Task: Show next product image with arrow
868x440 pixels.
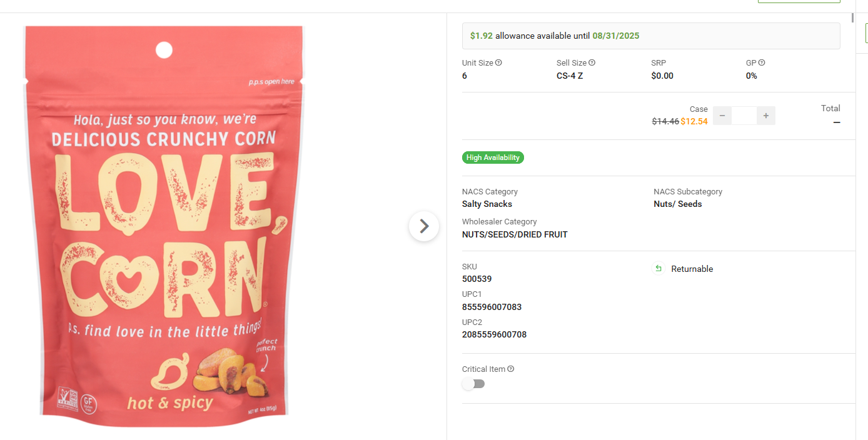Action: 424,226
